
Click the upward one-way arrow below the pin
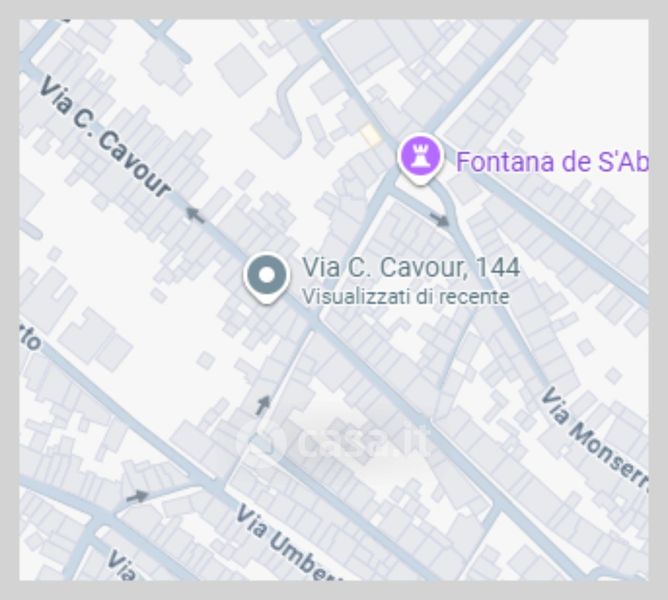[263, 405]
